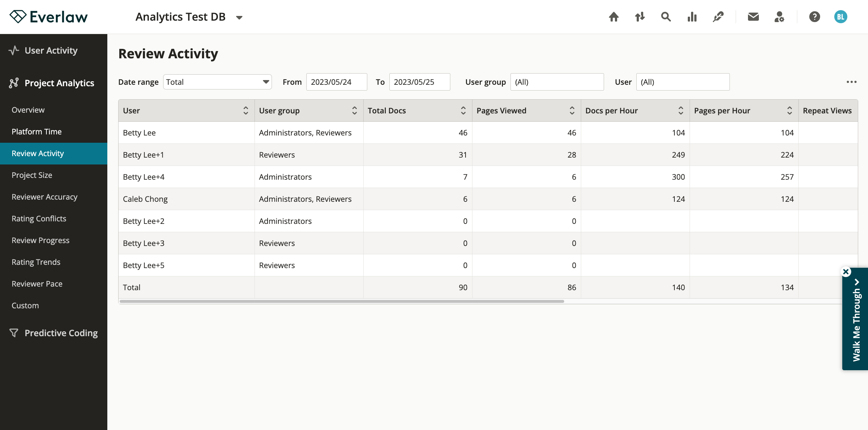This screenshot has height=430, width=868.
Task: Open the BL user avatar menu
Action: (840, 17)
